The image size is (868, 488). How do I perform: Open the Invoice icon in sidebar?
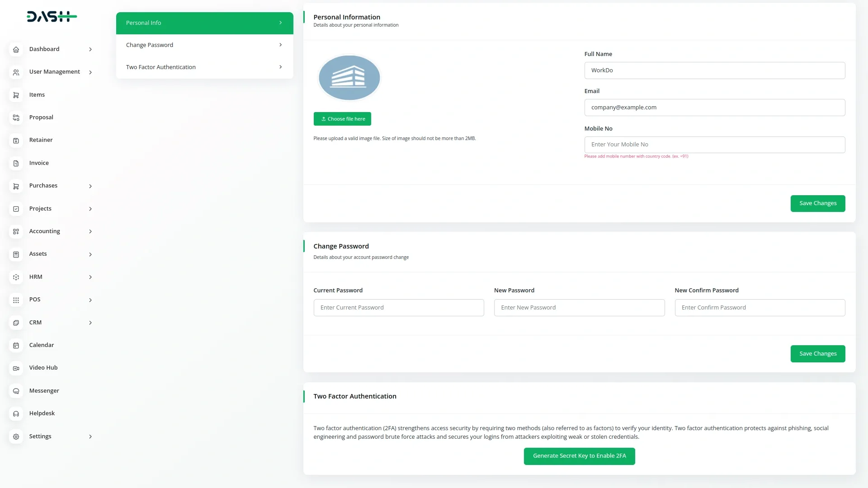coord(16,163)
